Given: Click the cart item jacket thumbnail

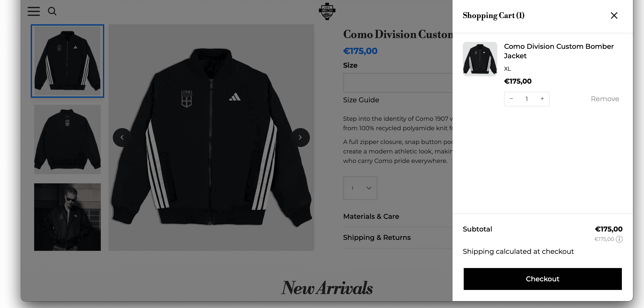Looking at the screenshot, I should [480, 59].
